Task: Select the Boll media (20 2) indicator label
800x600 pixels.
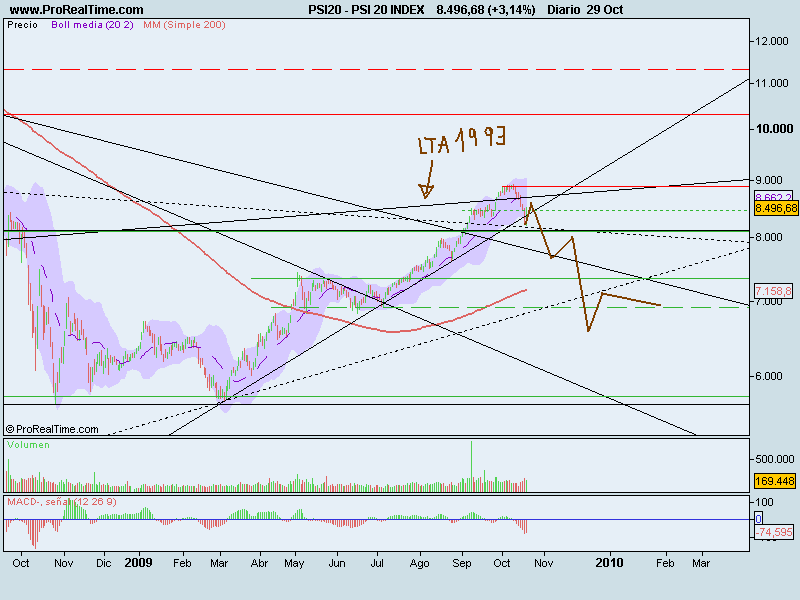Action: pos(92,25)
